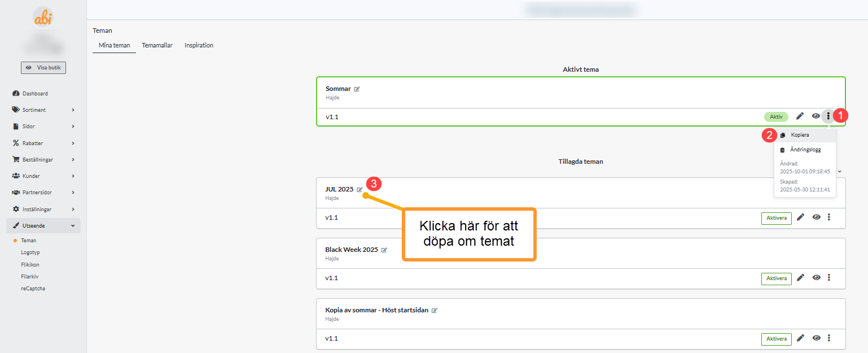Edit Black Week 2025 theme with pencil icon
Screen dimensions: 868x353
[800, 278]
